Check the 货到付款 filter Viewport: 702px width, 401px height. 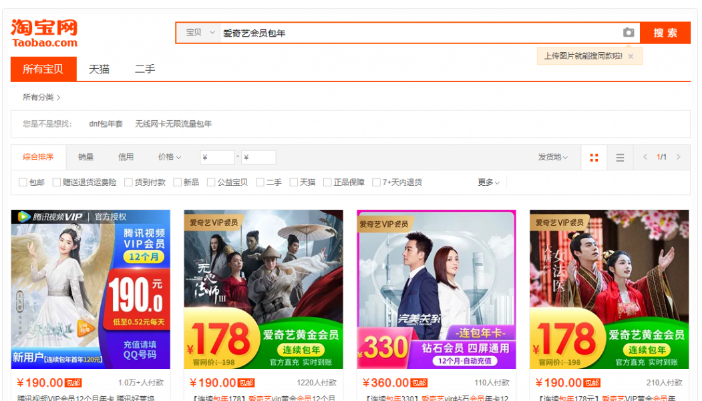coord(128,182)
